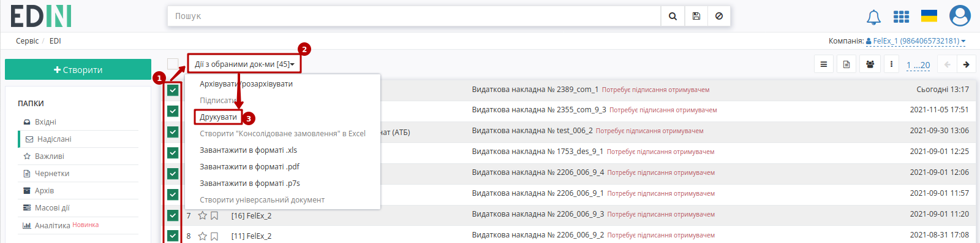Image resolution: width=980 pixels, height=243 pixels.
Task: Open 'Важливі' starred folder
Action: (x=49, y=156)
